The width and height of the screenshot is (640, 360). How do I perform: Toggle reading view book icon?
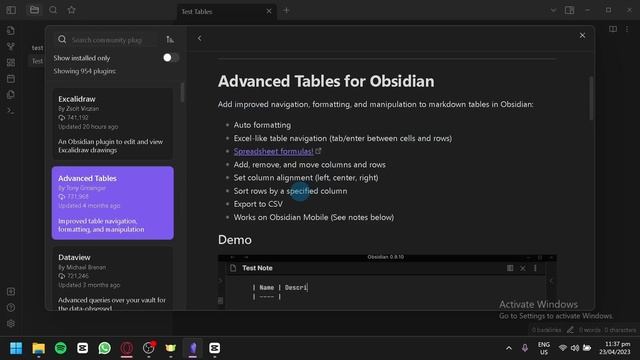pyautogui.click(x=613, y=29)
